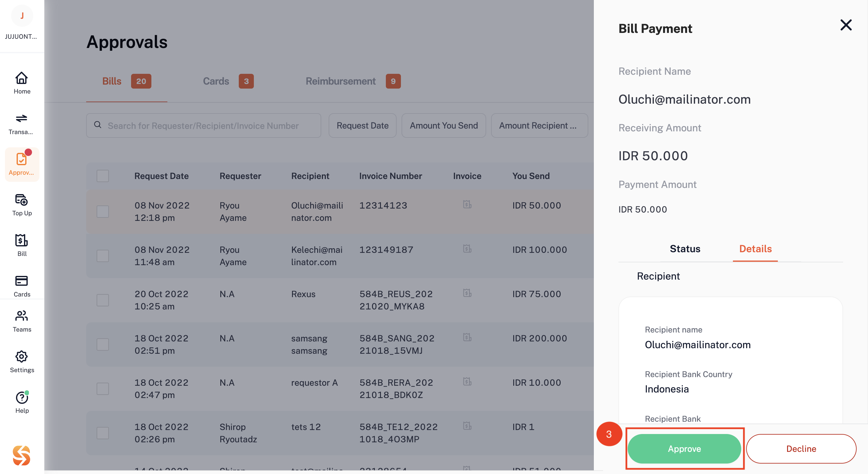The image size is (868, 474).
Task: Check the tets 12 row checkbox
Action: tap(103, 433)
